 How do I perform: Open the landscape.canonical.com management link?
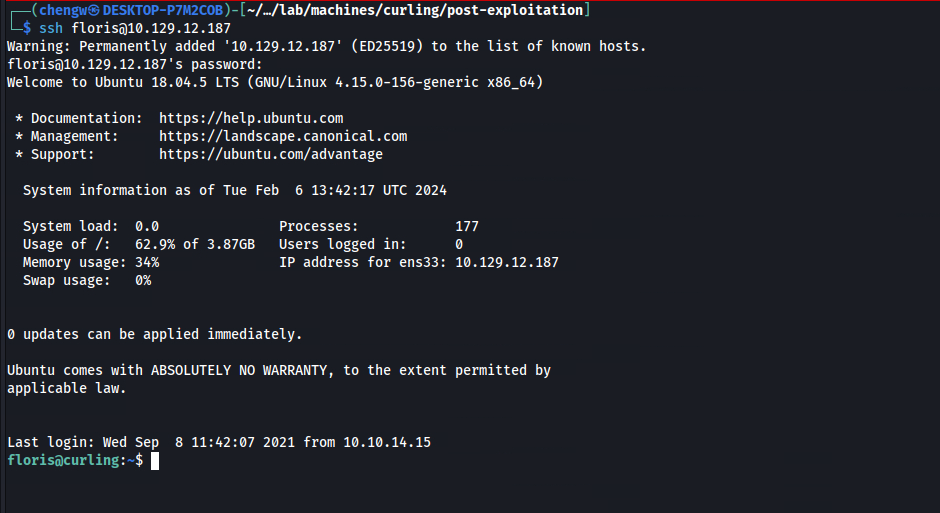(x=283, y=136)
